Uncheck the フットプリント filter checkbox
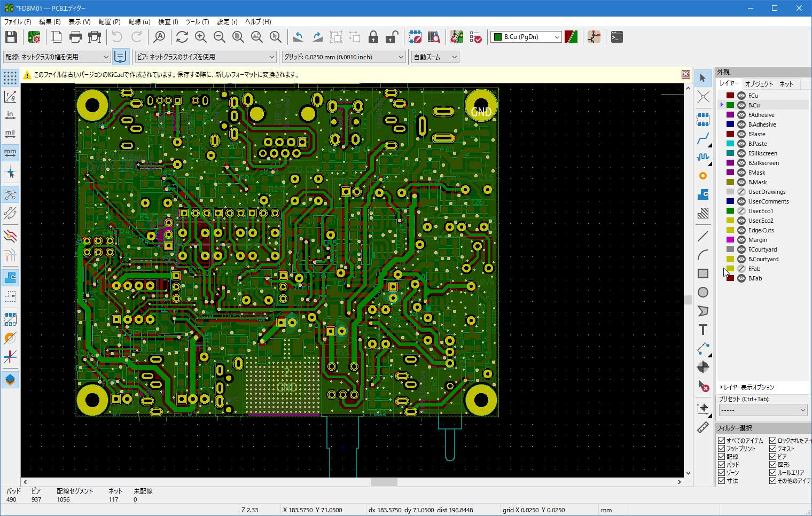The width and height of the screenshot is (812, 516). pyautogui.click(x=722, y=449)
